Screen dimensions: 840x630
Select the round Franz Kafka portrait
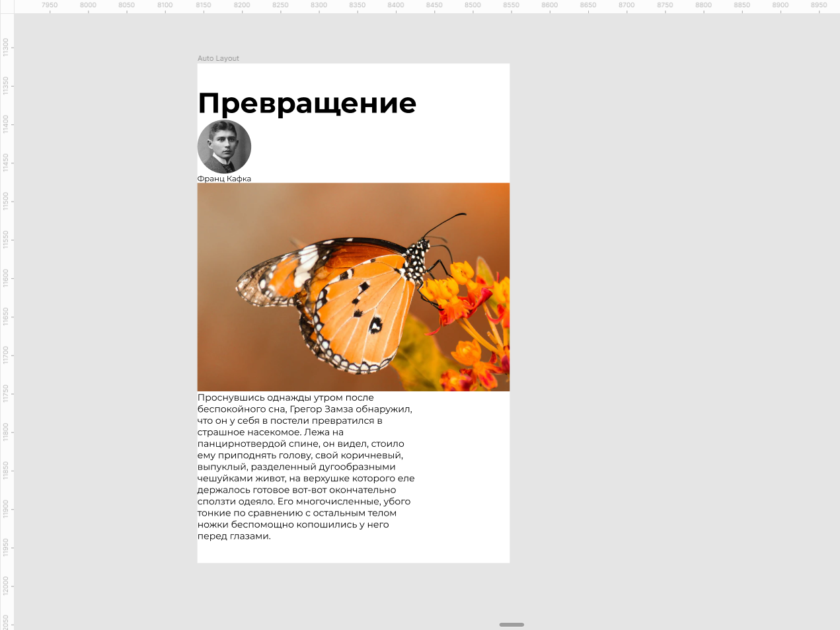224,147
